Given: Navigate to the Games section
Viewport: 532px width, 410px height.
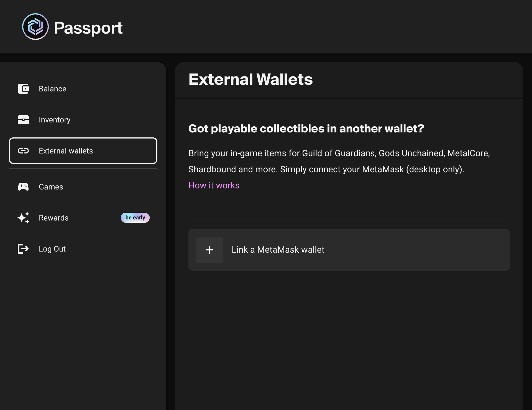Looking at the screenshot, I should pyautogui.click(x=51, y=187).
